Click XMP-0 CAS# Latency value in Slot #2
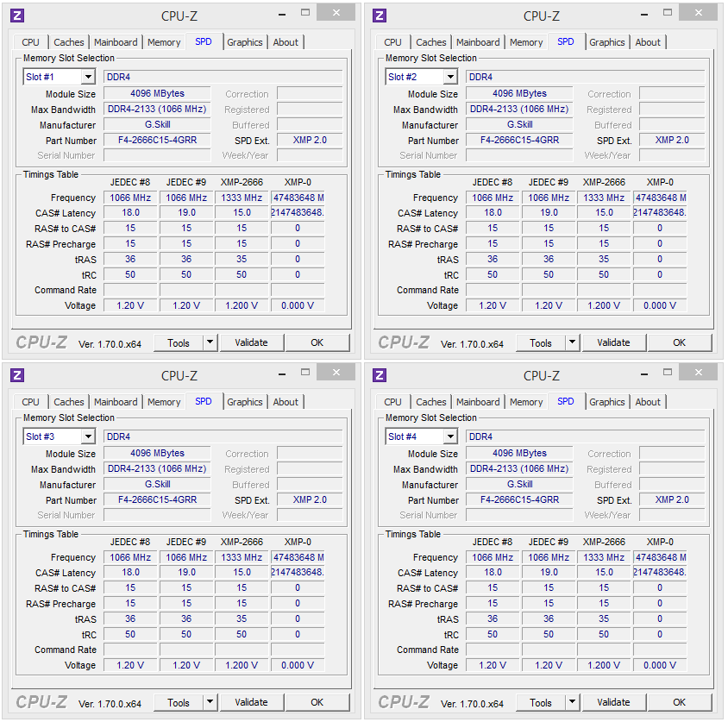 (660, 213)
